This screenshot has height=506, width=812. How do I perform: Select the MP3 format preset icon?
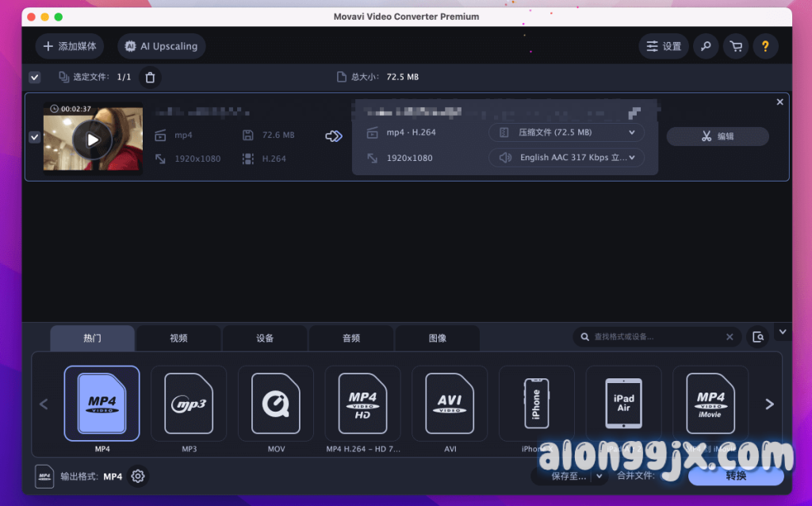[x=189, y=404]
